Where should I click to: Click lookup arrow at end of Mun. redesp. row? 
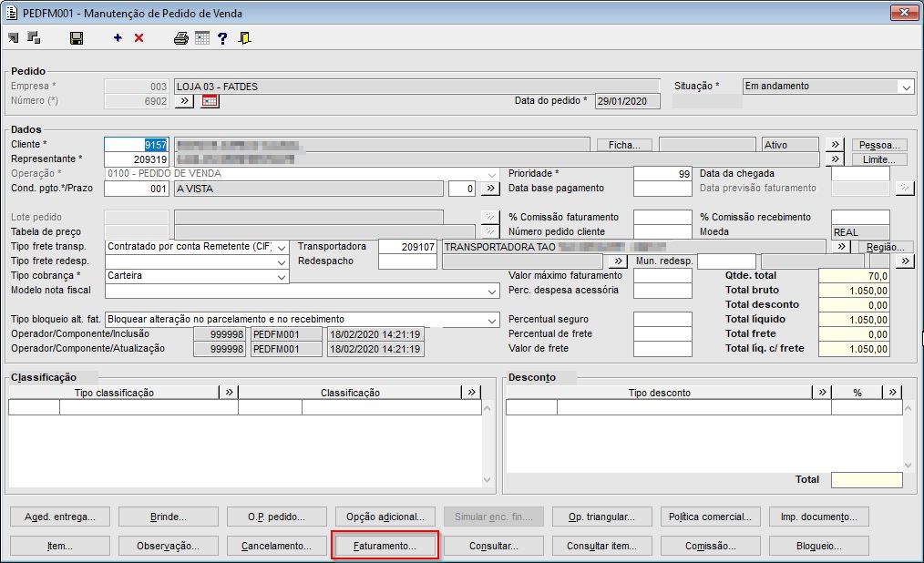point(905,261)
